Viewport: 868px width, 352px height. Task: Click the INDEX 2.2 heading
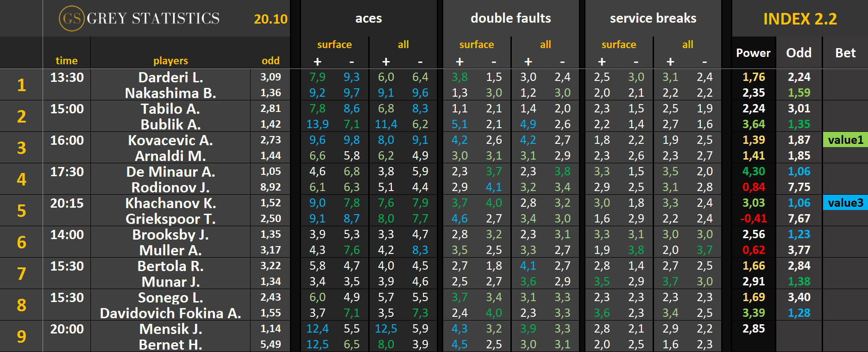(x=800, y=19)
